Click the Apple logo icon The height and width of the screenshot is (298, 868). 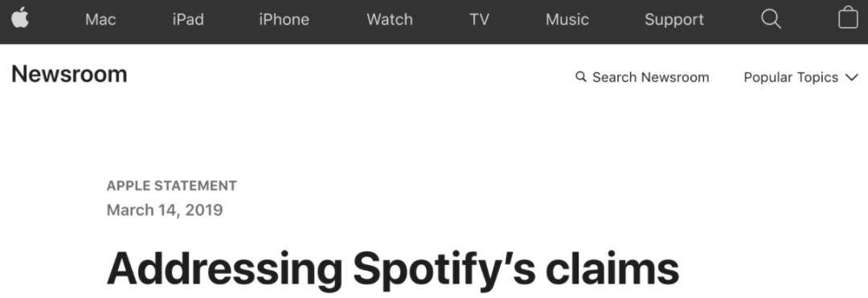[x=20, y=18]
